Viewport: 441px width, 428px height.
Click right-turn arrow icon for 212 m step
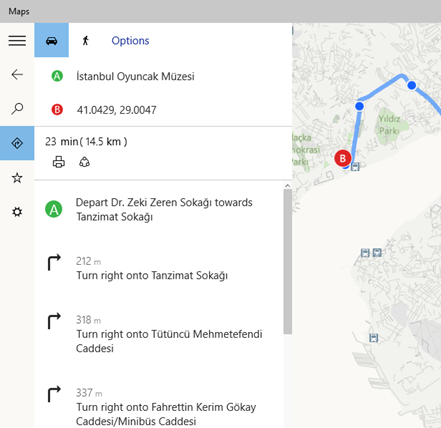click(x=54, y=262)
